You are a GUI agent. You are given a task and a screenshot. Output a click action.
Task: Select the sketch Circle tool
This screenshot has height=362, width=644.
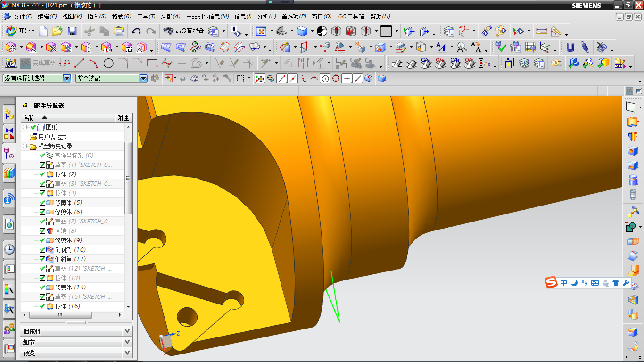click(108, 63)
